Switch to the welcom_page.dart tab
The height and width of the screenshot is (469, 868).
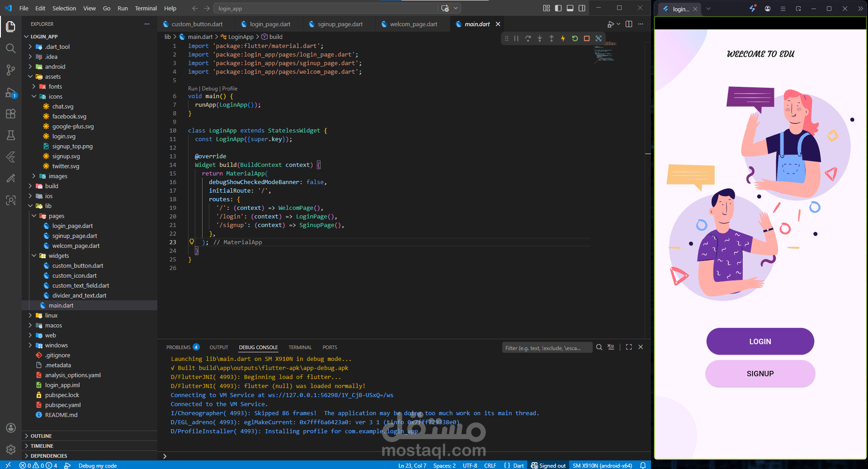tap(413, 24)
